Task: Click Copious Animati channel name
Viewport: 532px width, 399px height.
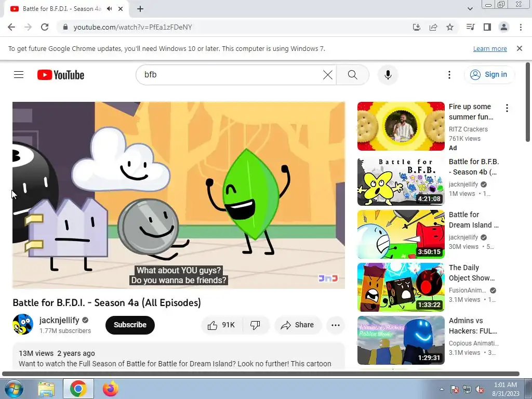Action: click(474, 343)
